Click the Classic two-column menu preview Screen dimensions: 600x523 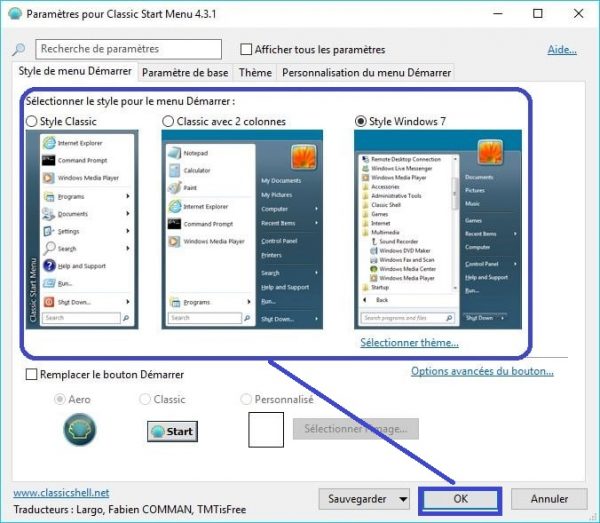pos(242,230)
